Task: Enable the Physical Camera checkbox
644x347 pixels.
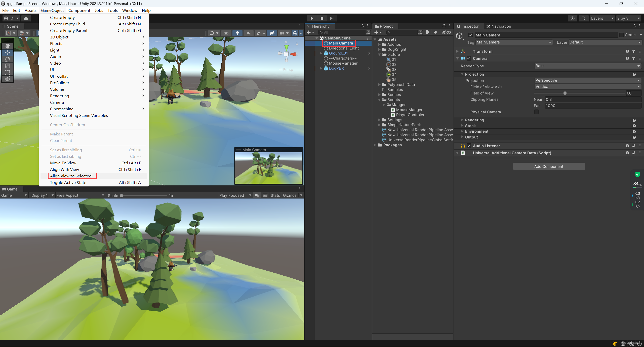Action: (x=537, y=112)
